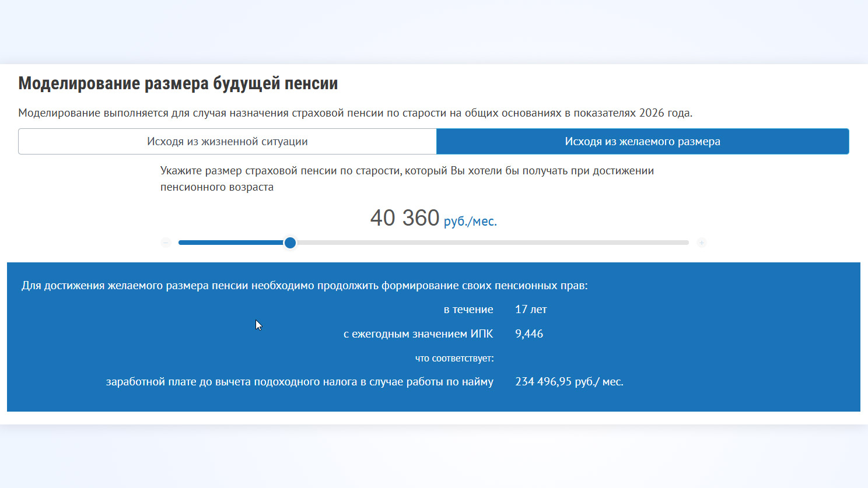
Task: Click the '17 лет' duration value
Action: (x=531, y=310)
